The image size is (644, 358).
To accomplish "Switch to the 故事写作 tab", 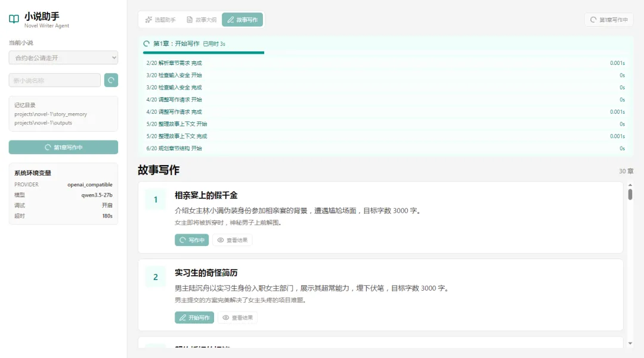I will pos(242,20).
